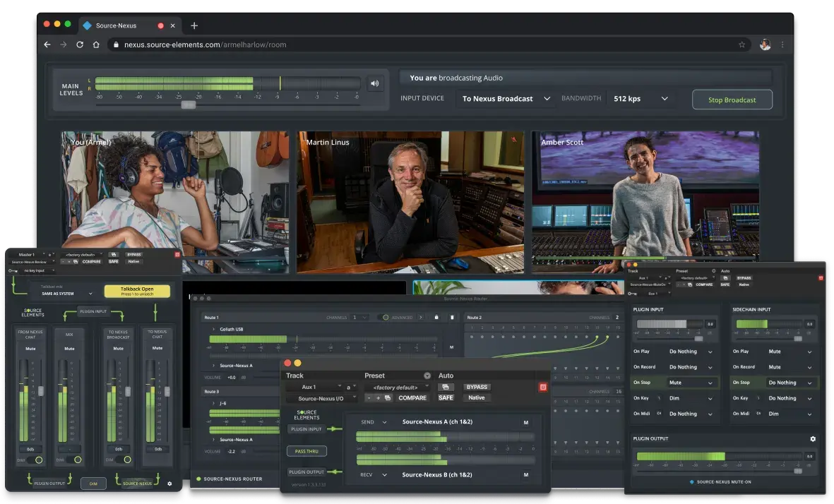This screenshot has width=834, height=504.
Task: Click the browser address bar URL
Action: (205, 44)
